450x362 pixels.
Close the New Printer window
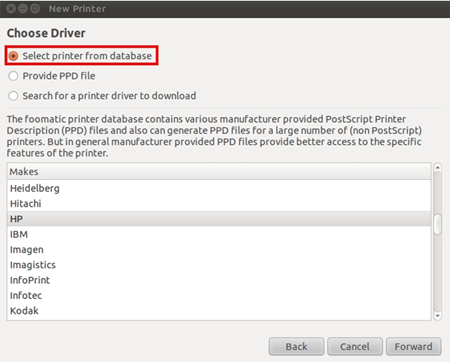[11, 9]
